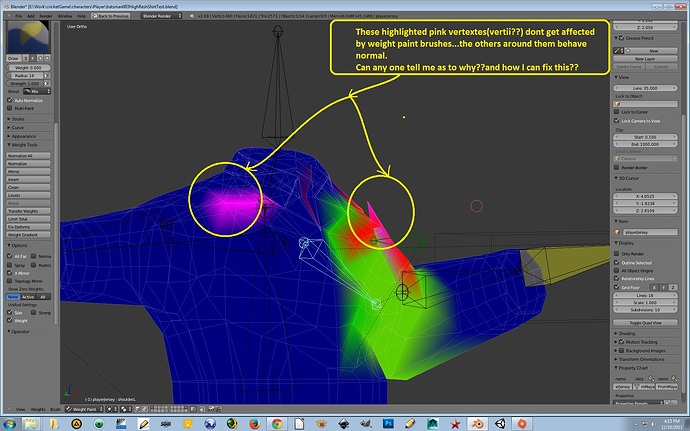The image size is (690, 431).
Task: Enable Topology Mirror checkbox
Action: point(10,281)
